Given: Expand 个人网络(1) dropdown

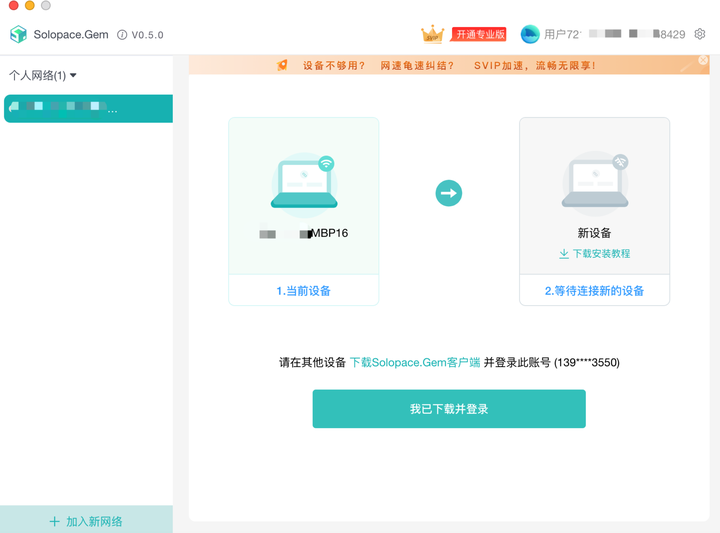Looking at the screenshot, I should click(x=43, y=75).
